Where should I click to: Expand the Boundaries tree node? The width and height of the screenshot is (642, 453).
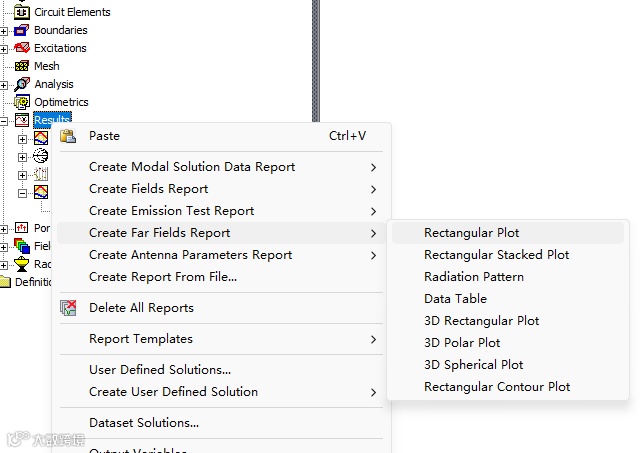point(4,31)
